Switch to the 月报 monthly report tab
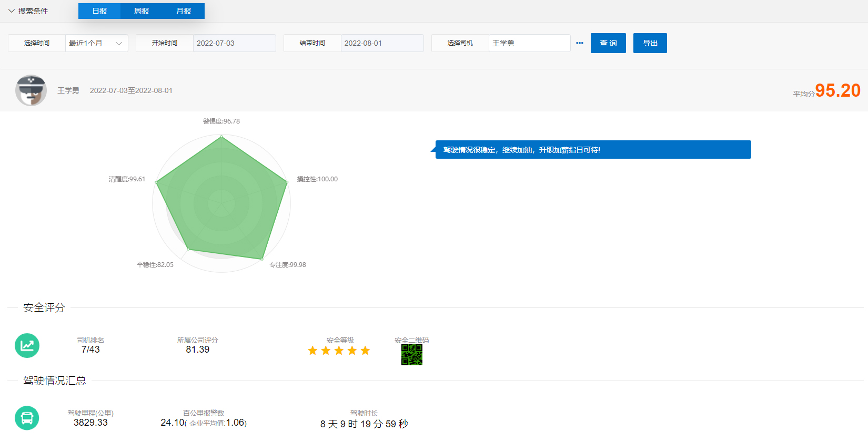 tap(184, 11)
